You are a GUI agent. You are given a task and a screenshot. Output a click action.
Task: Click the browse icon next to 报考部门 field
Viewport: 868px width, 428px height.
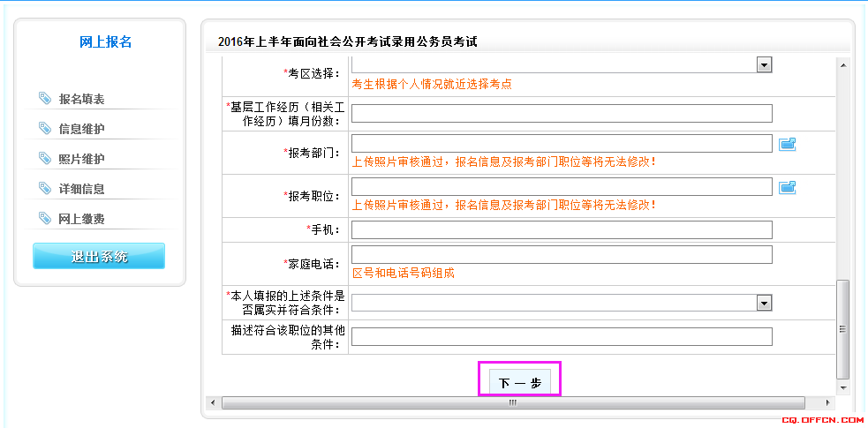point(788,144)
